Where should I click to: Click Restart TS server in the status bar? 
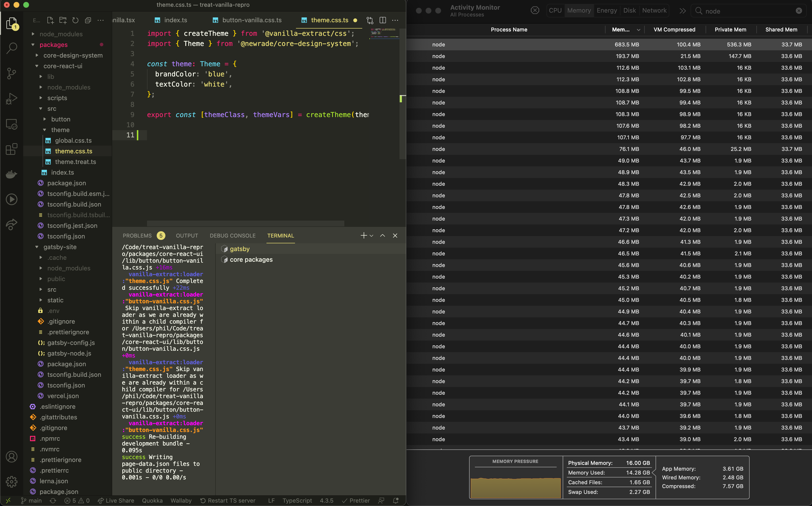pyautogui.click(x=232, y=500)
